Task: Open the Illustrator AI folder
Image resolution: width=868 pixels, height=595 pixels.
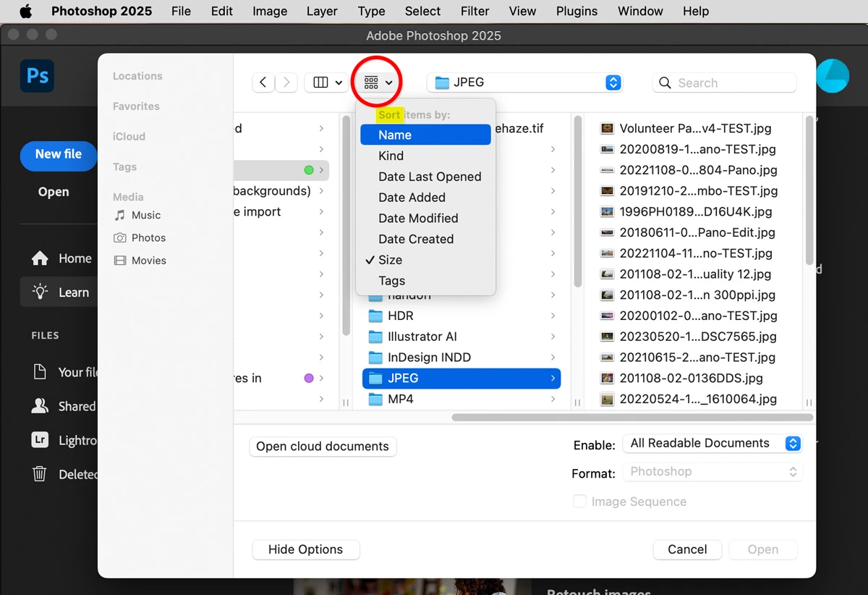Action: click(461, 337)
